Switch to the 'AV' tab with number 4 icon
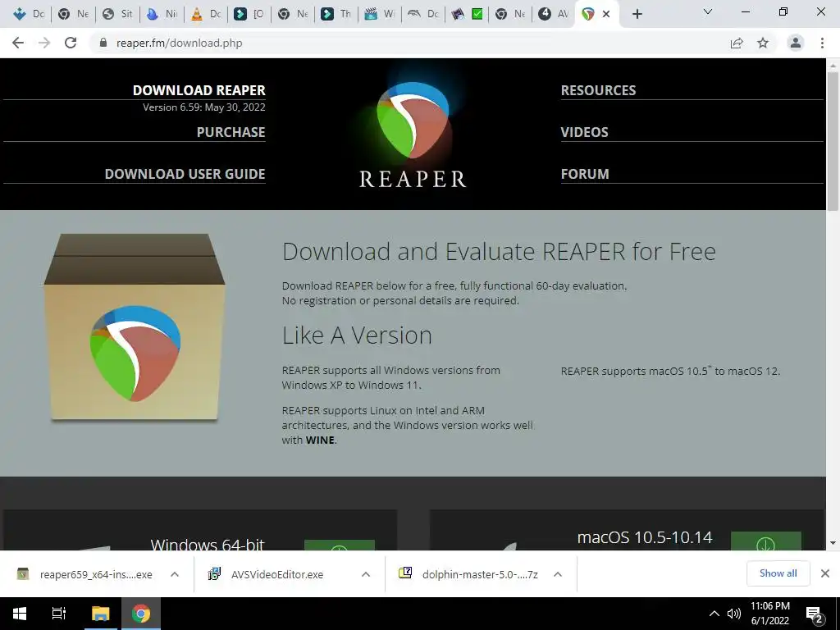The width and height of the screenshot is (840, 630). (554, 14)
